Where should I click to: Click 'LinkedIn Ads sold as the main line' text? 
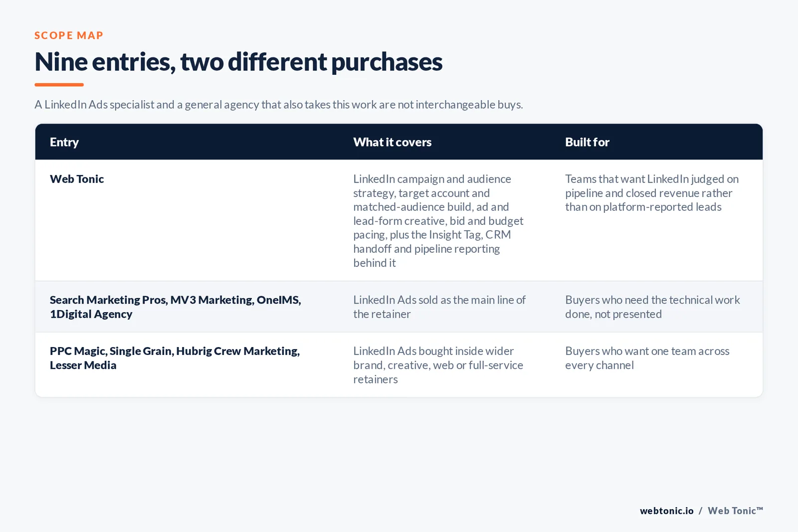coord(439,307)
